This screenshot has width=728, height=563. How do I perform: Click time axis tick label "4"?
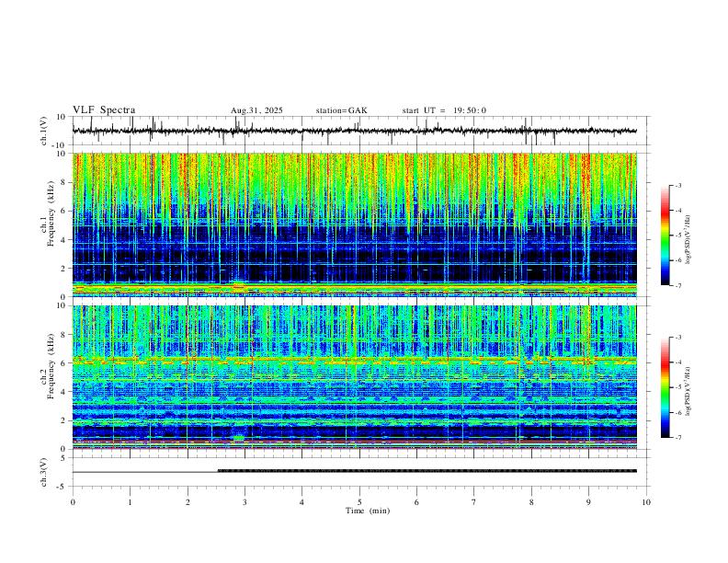coord(302,502)
